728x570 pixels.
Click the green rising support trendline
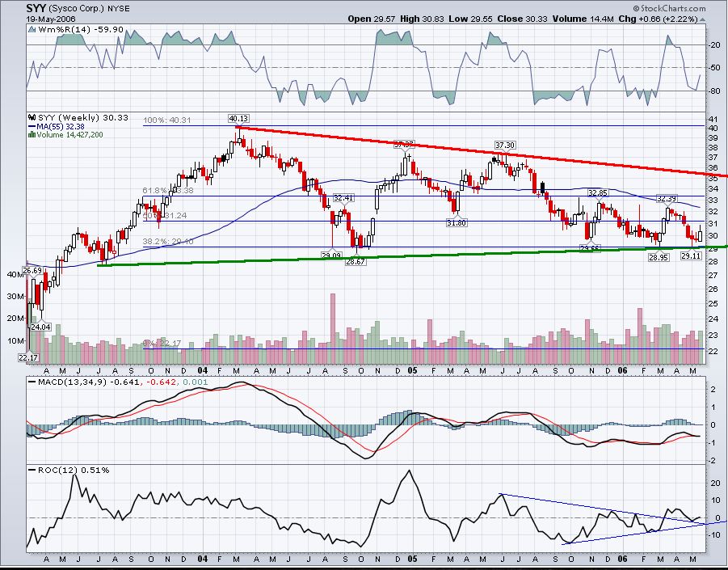point(413,255)
